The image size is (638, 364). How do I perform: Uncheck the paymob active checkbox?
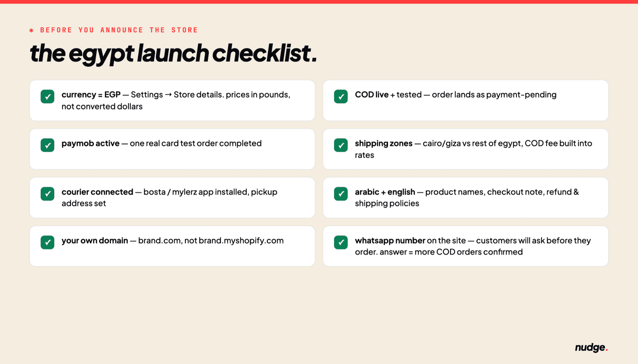[47, 145]
